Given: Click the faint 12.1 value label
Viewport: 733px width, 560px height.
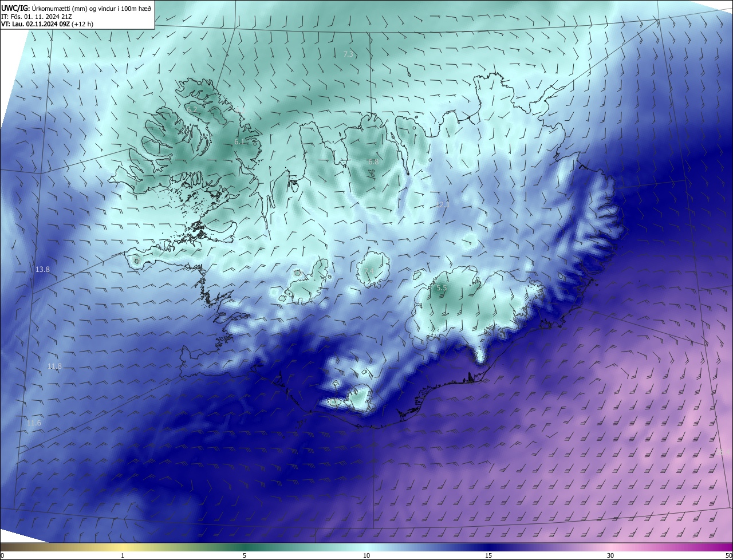Looking at the screenshot, I should point(443,204).
